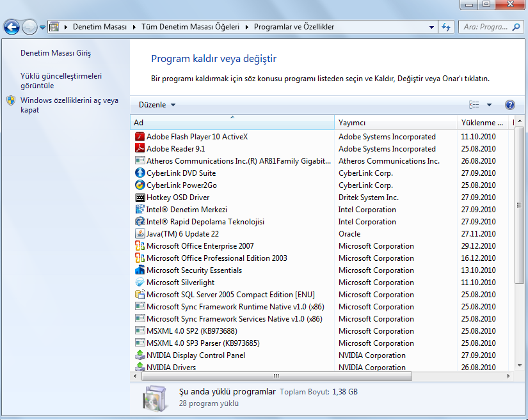Click the scroll down arrow of list
The height and width of the screenshot is (420, 528).
[519, 366]
